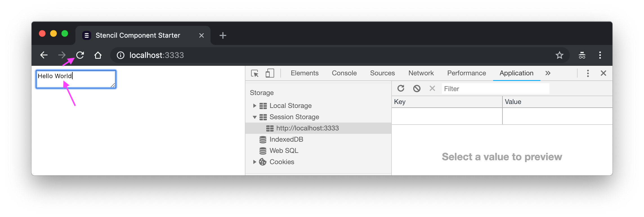This screenshot has height=217, width=644.
Task: Click inside the Filter field
Action: click(495, 89)
